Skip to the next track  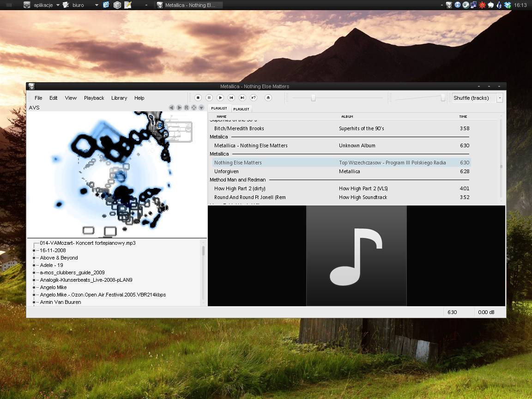[x=242, y=98]
